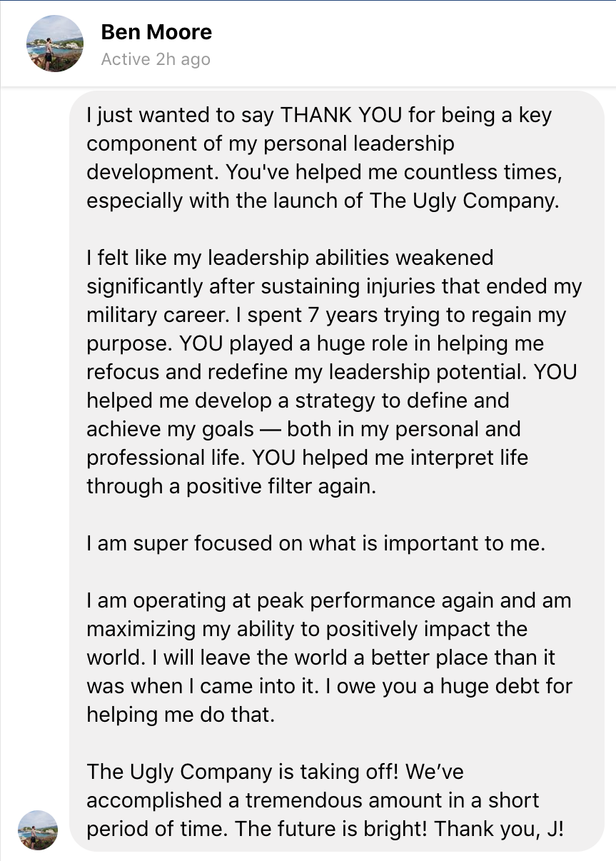Select the paragraph starting 'I am operating at peak'

[329, 658]
